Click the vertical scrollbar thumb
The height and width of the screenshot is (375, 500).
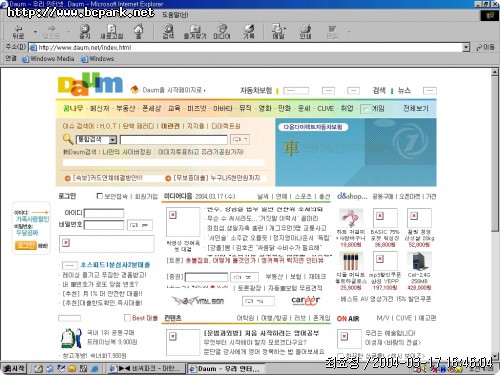coord(495,153)
